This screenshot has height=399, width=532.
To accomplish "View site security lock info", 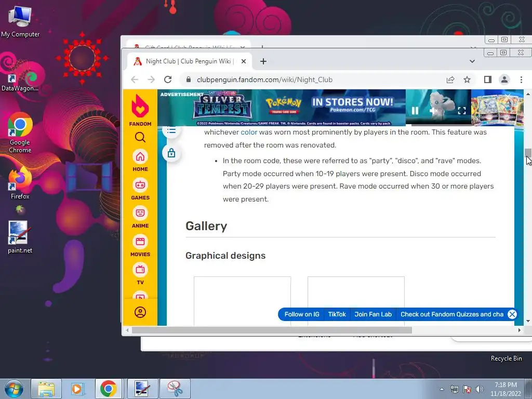I will (x=189, y=79).
